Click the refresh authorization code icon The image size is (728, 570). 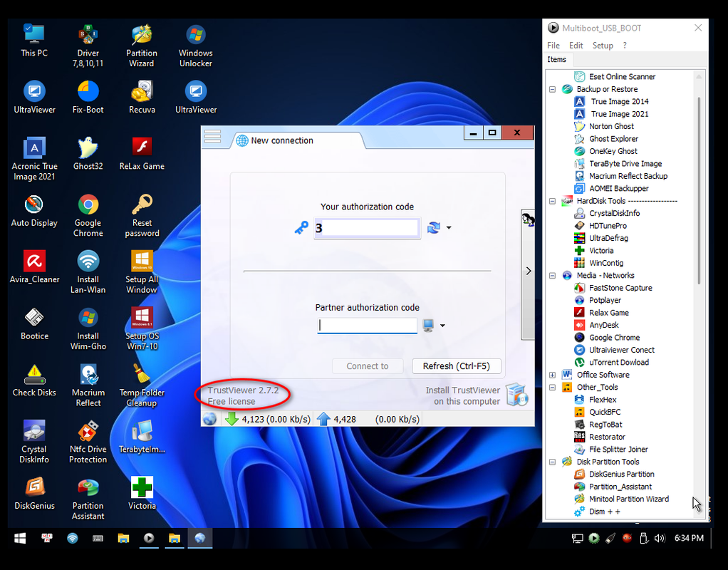434,227
